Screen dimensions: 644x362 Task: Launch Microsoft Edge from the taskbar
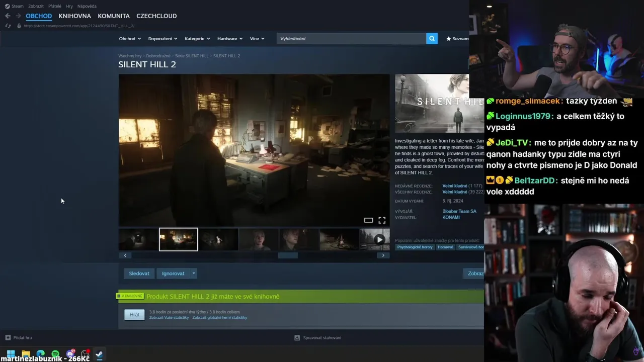(x=41, y=354)
